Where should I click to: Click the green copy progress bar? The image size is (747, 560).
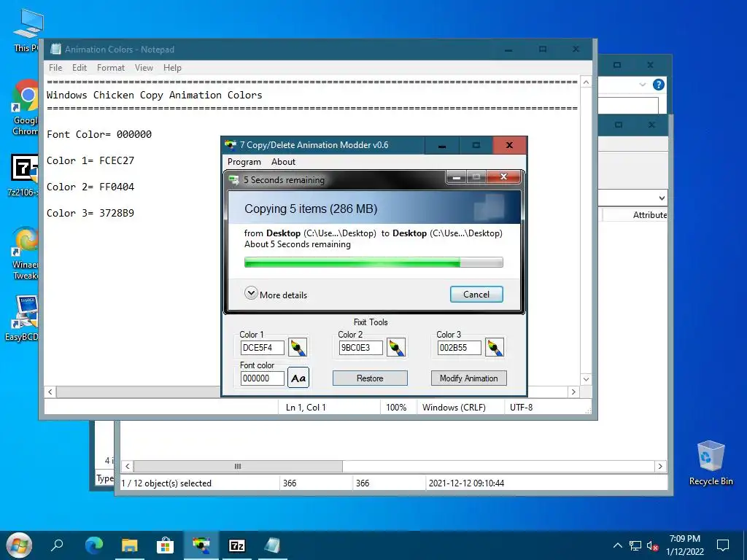tap(373, 262)
